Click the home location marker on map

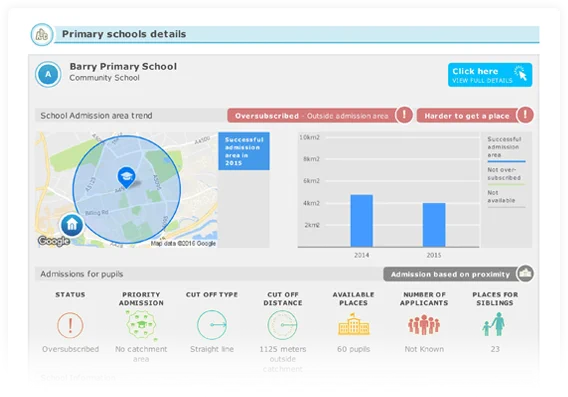pos(72,225)
